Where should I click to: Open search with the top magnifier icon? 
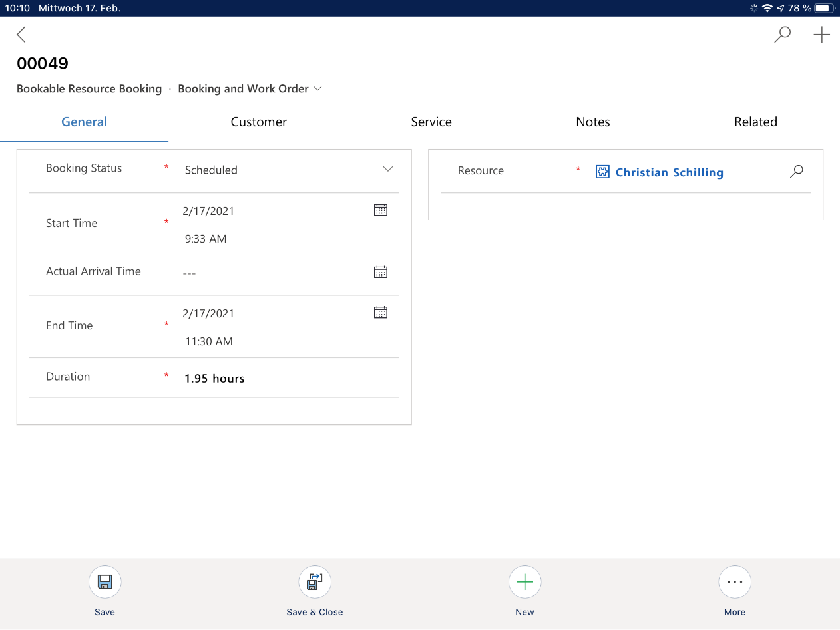(783, 35)
